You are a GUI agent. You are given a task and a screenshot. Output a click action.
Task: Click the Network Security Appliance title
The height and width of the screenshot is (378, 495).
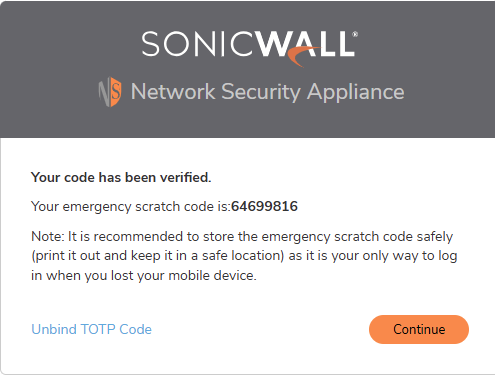[267, 92]
